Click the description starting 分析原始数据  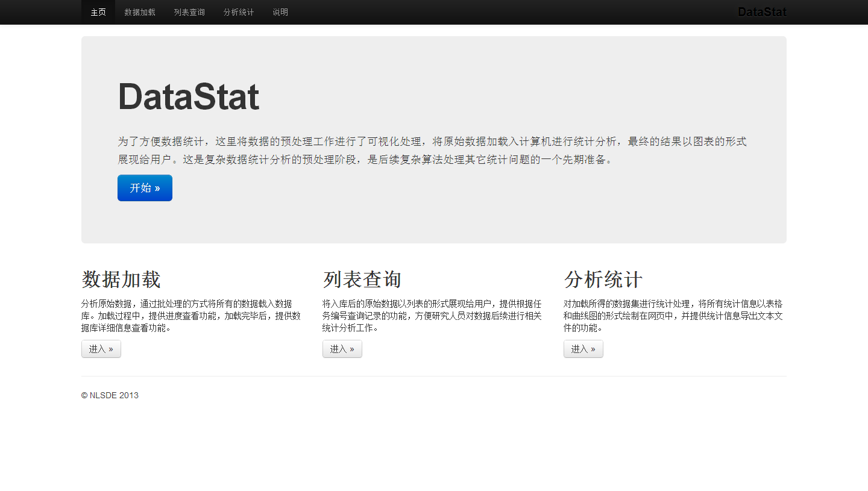(x=191, y=316)
